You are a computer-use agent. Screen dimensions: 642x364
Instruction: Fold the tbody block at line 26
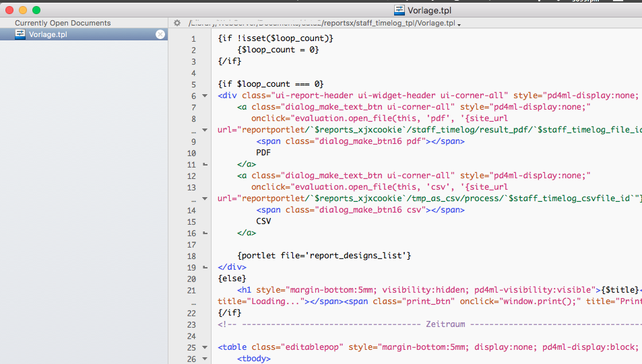[205, 359]
